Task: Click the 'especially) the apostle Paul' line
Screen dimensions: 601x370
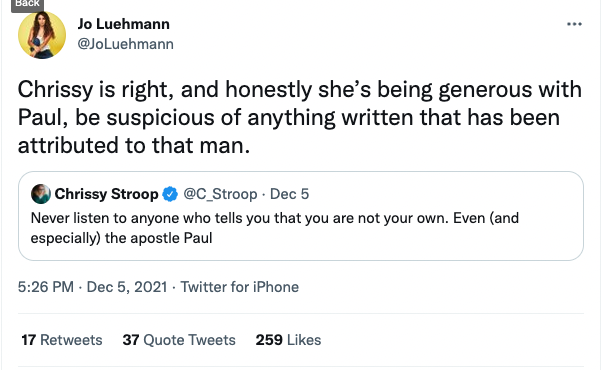Action: (121, 238)
